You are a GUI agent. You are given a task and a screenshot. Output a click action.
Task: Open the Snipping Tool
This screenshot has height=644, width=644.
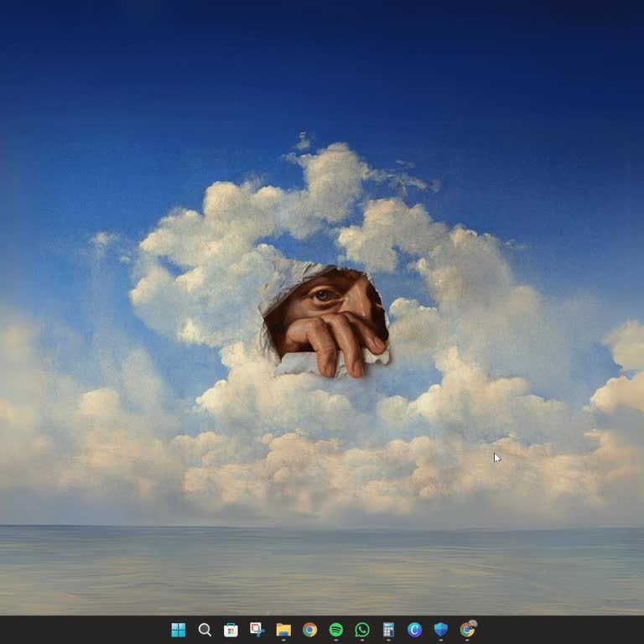pyautogui.click(x=257, y=630)
